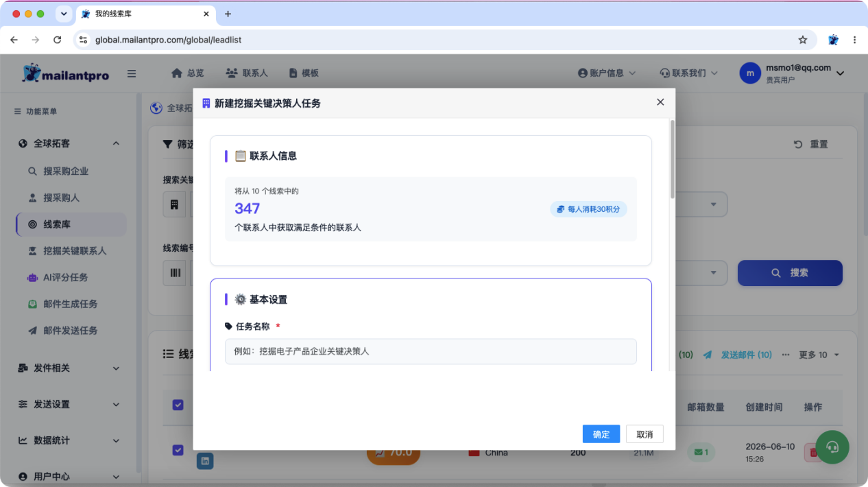
Task: Expand 联系我们 dropdown
Action: (688, 73)
